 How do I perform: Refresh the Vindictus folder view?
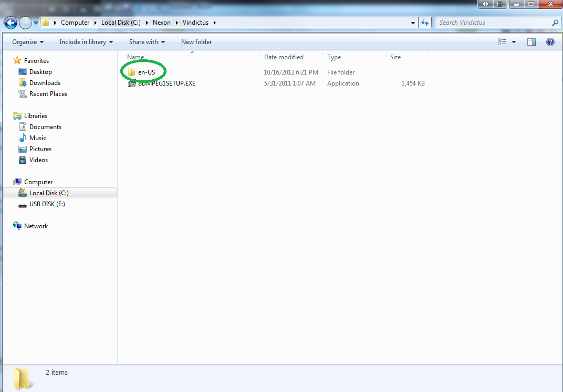(x=425, y=23)
